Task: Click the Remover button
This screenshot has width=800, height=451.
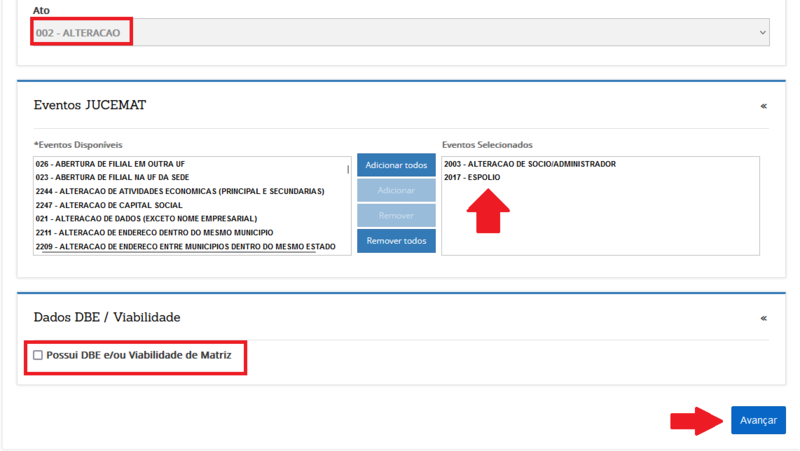Action: coord(396,215)
